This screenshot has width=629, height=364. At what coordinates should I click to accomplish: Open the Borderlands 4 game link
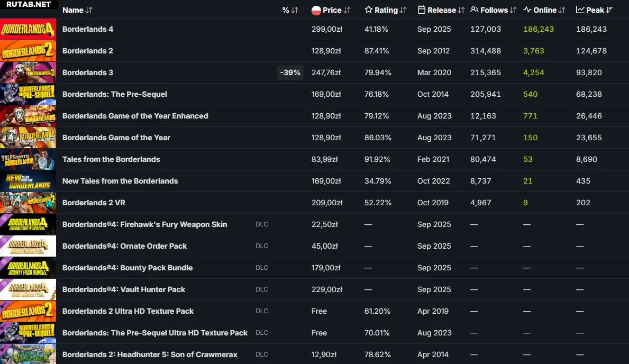(x=88, y=29)
